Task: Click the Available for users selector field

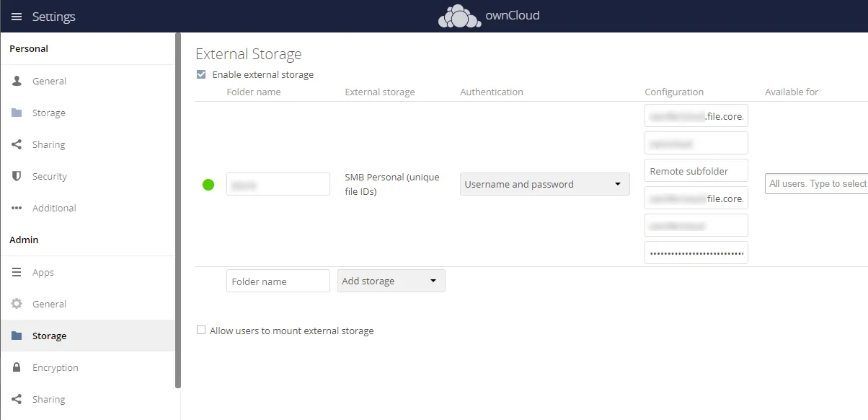Action: coord(817,184)
